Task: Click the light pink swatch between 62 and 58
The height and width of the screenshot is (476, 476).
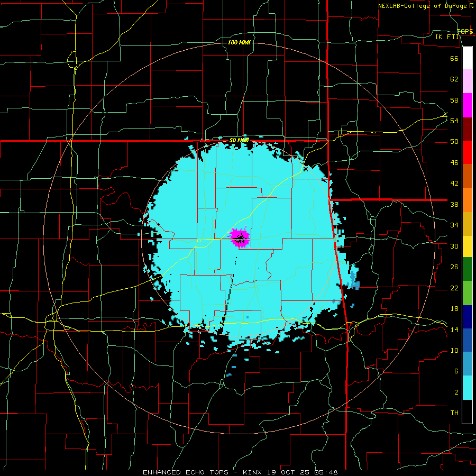Action: click(x=467, y=81)
